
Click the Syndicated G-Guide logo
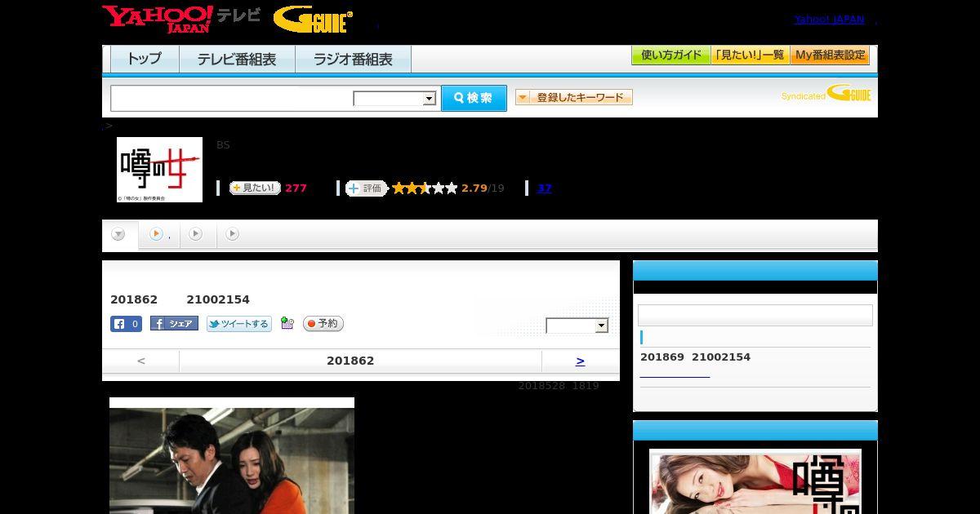tap(826, 93)
